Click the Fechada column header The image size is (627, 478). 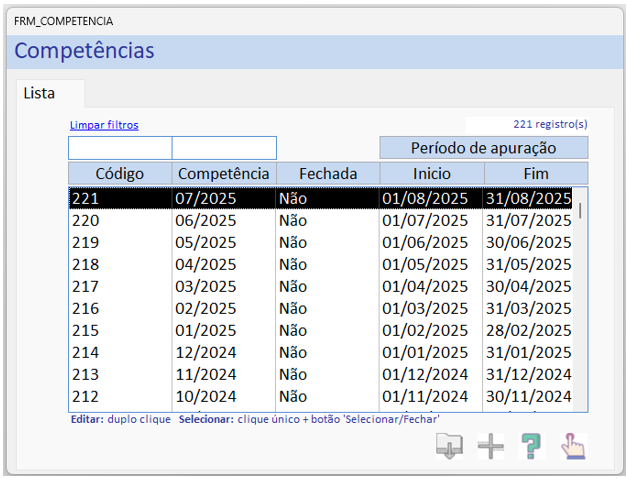coord(328,174)
